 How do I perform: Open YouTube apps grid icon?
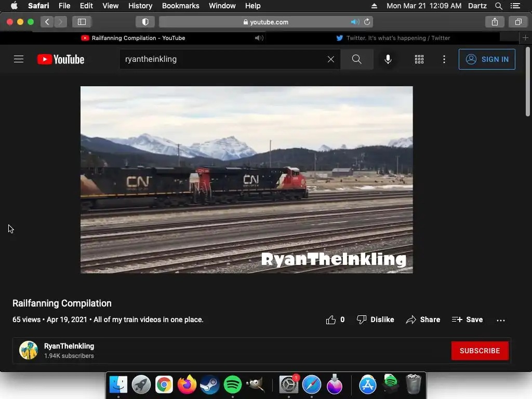tap(419, 59)
